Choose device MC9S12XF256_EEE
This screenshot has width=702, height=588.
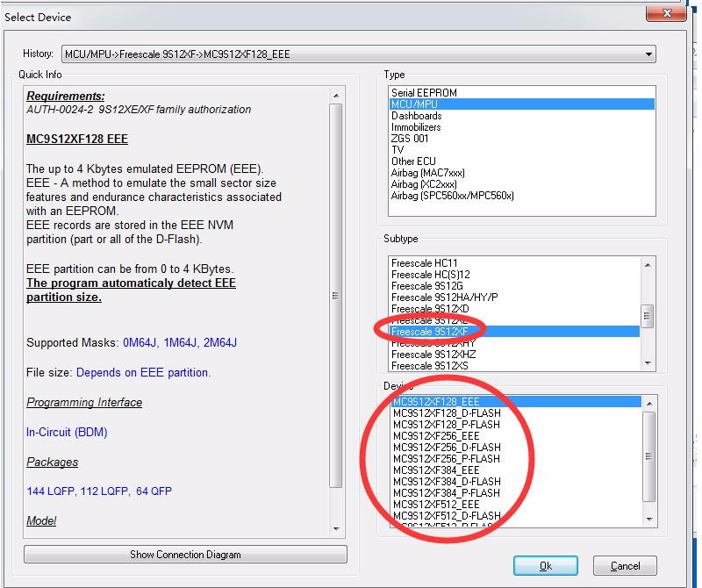click(x=516, y=436)
